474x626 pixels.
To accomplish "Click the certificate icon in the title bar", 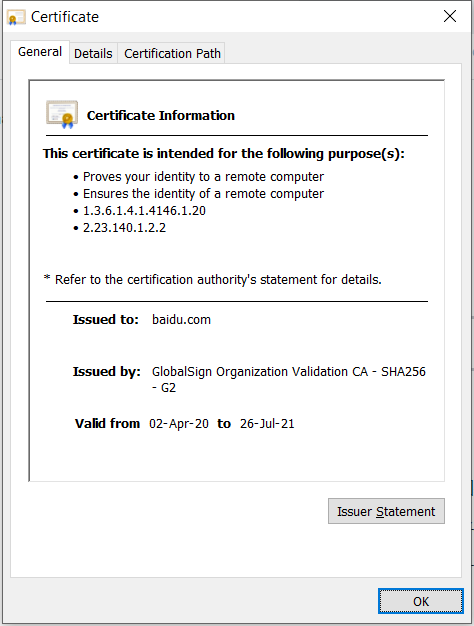I will [x=16, y=17].
